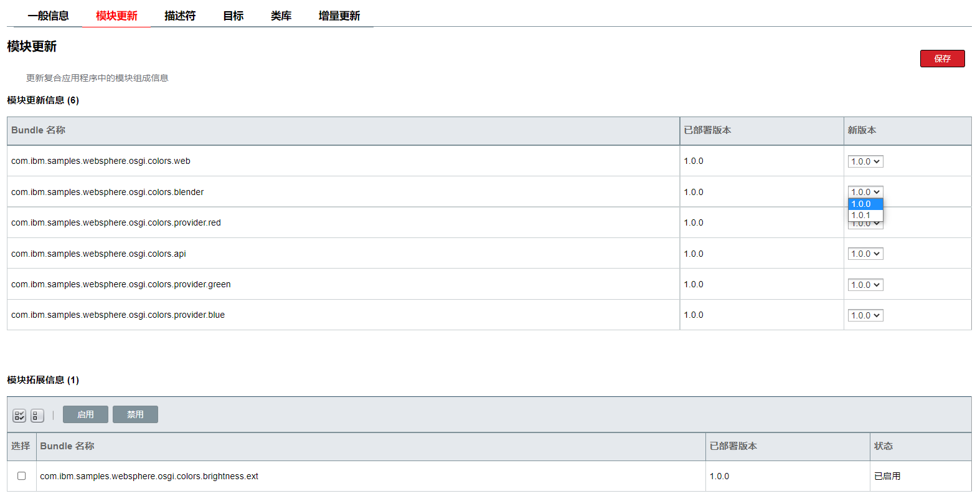Click the 禁用 button
The height and width of the screenshot is (501, 980).
click(135, 414)
